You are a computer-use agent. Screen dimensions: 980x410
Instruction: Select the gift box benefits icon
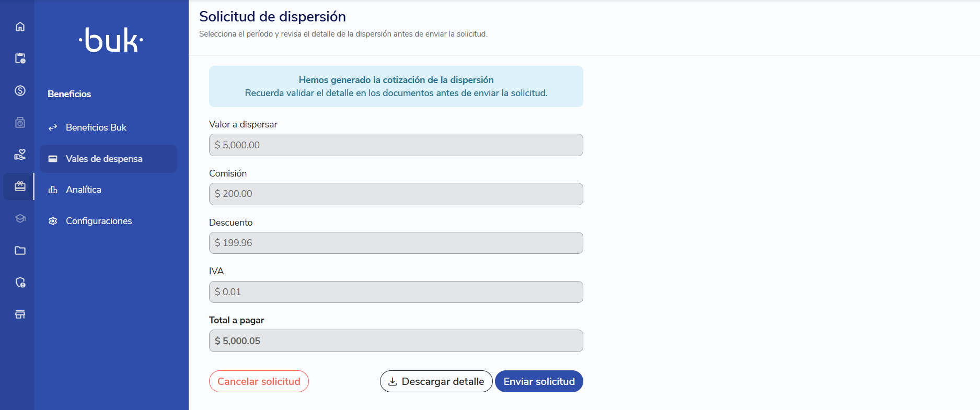(20, 186)
